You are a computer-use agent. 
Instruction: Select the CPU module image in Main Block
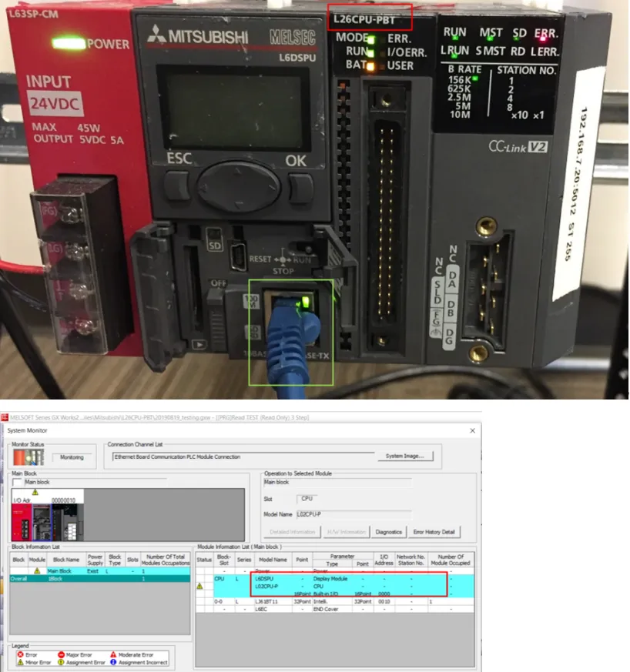[42, 522]
